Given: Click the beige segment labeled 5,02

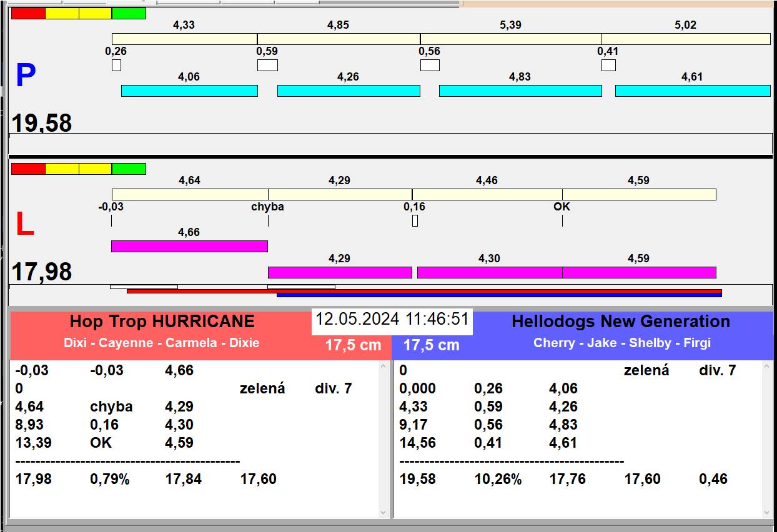Looking at the screenshot, I should coord(686,39).
